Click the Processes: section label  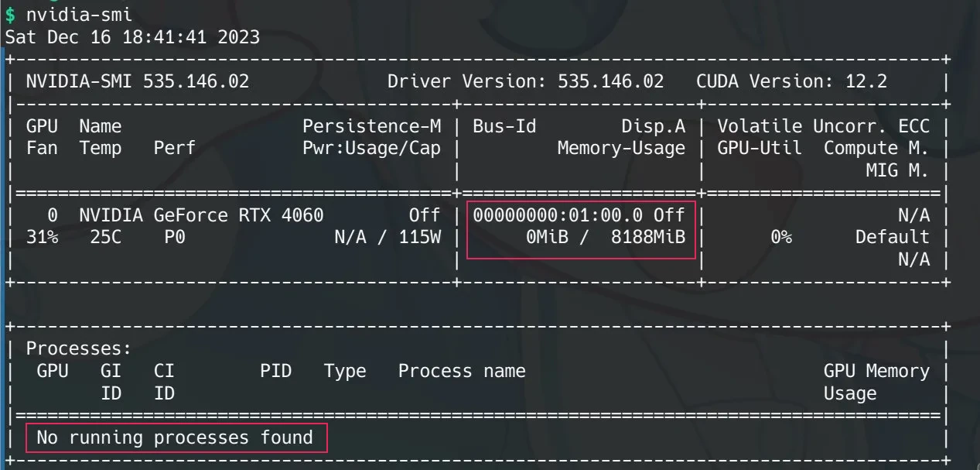(79, 349)
